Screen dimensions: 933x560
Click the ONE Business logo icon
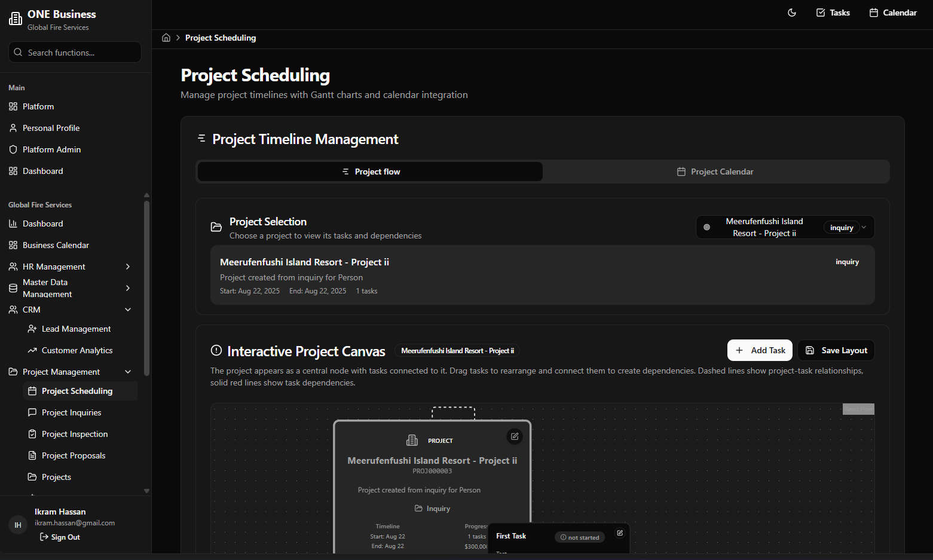[16, 19]
